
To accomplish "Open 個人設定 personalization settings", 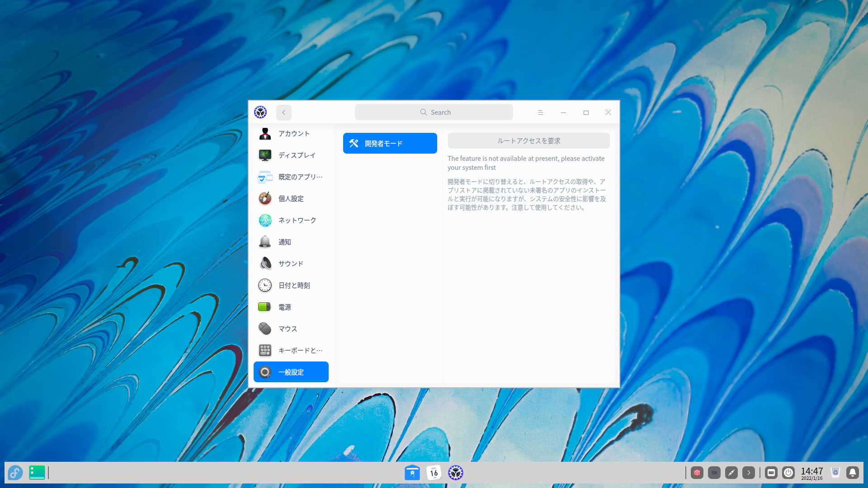I will [x=291, y=199].
